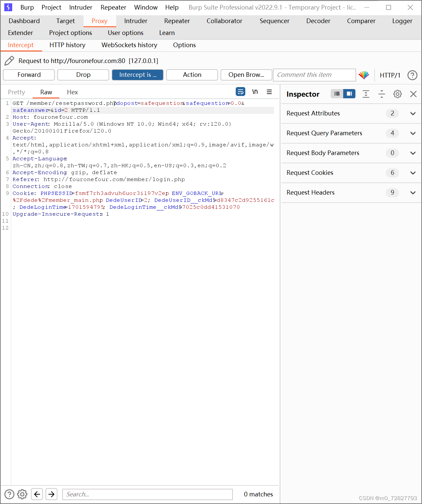Viewport: 422px width, 504px height.
Task: Open the Help menu
Action: point(172,7)
